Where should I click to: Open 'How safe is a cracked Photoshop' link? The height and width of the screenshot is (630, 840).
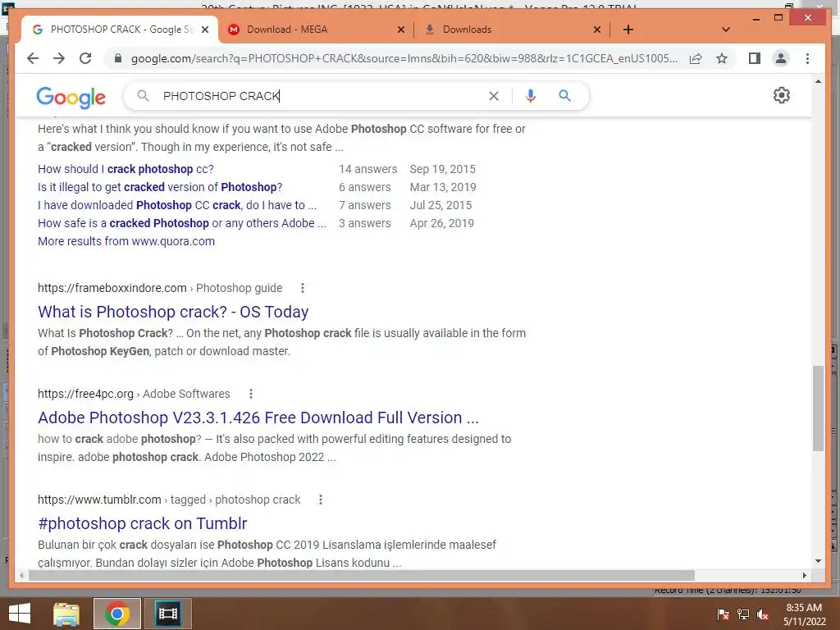point(181,223)
